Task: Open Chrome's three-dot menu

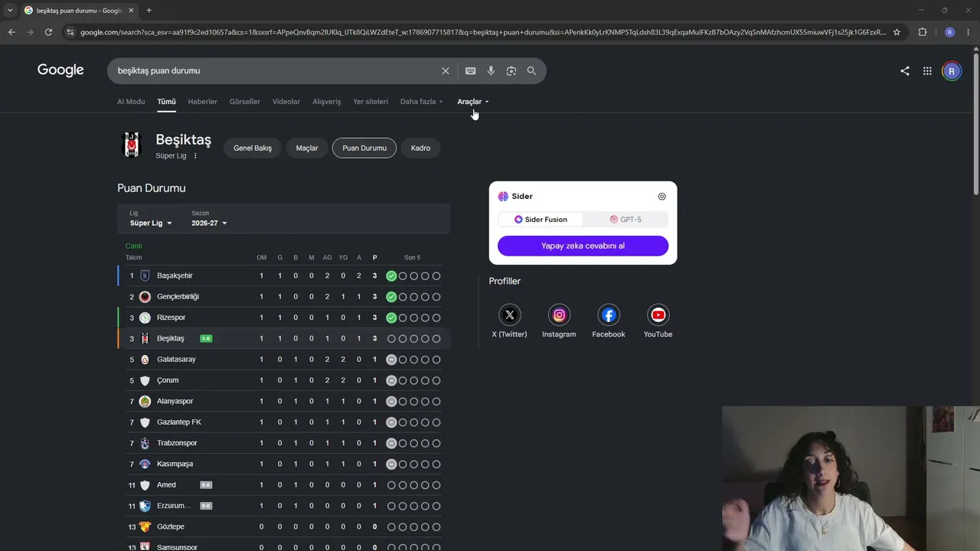Action: point(970,32)
